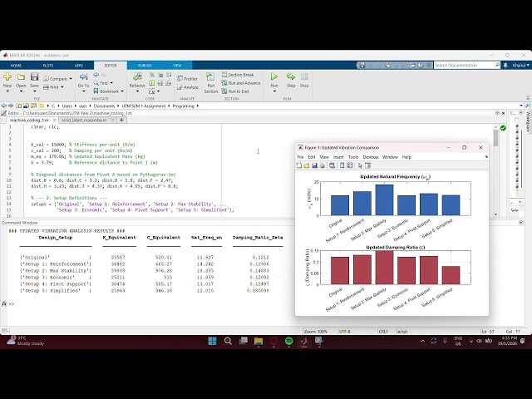Click the Bookmark button
This screenshot has width=532, height=399.
point(109,91)
